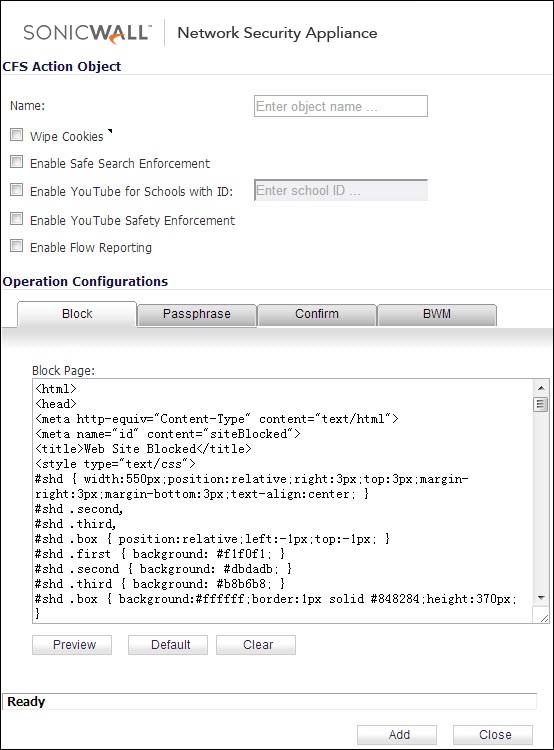Click the Clear button
554x750 pixels.
pyautogui.click(x=256, y=645)
